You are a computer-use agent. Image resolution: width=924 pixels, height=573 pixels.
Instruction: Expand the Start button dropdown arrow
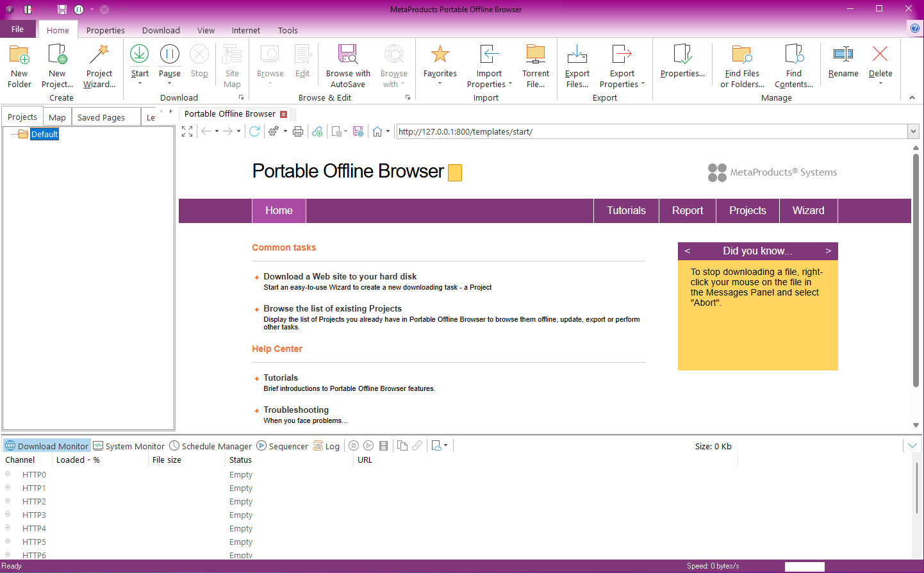click(140, 83)
